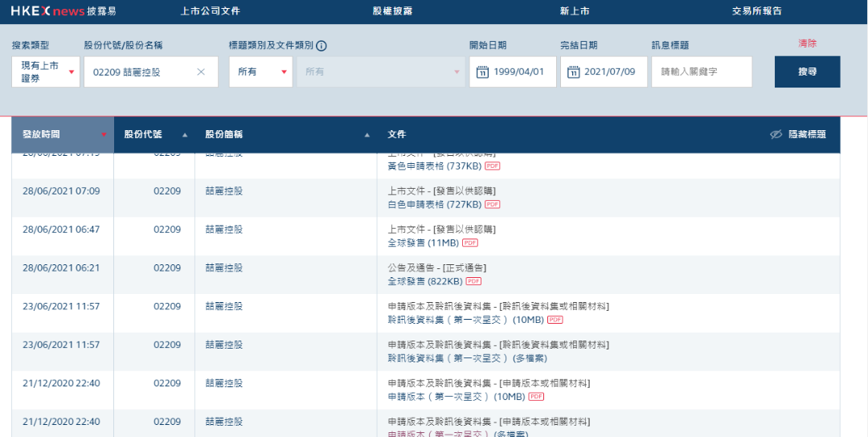The width and height of the screenshot is (868, 437).
Task: Click the 開始日期 field showing 1999/04/01
Action: 513,72
